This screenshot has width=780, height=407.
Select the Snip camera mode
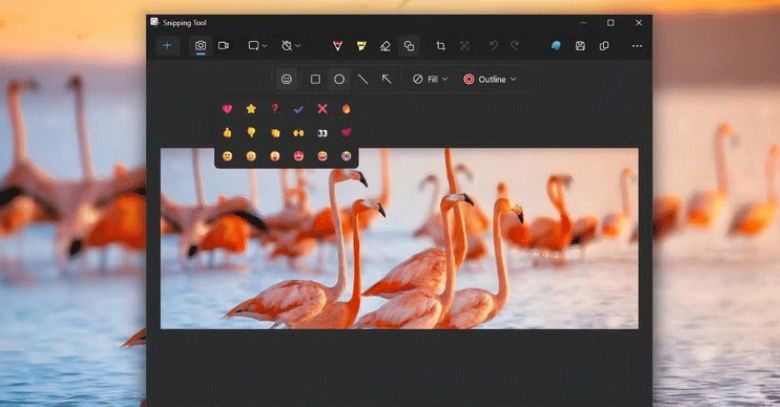pos(200,46)
